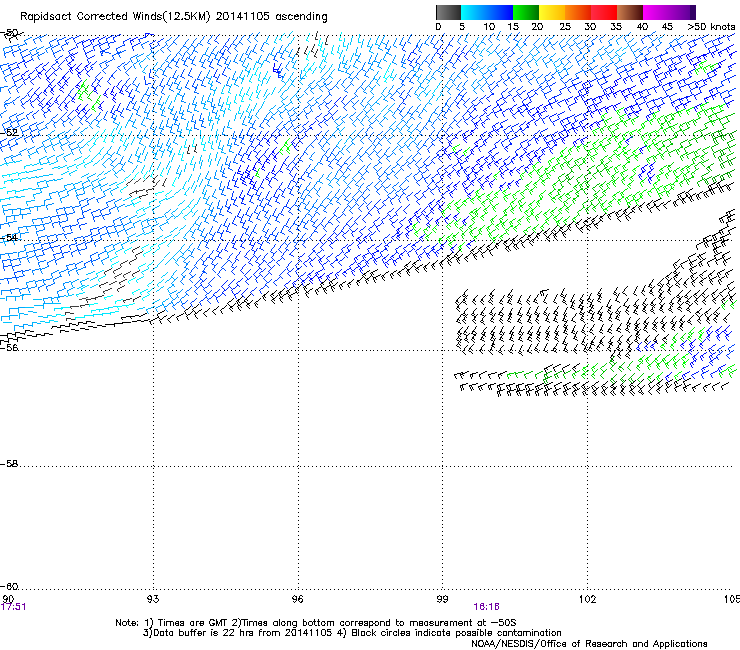Click the magenta 40-45 knots legend swatch
The width and height of the screenshot is (740, 650).
(x=656, y=12)
